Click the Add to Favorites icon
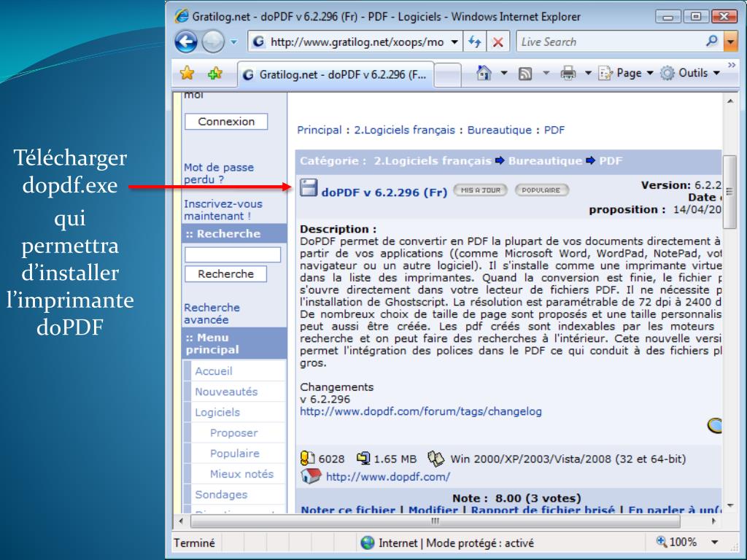The height and width of the screenshot is (560, 747). click(x=215, y=74)
